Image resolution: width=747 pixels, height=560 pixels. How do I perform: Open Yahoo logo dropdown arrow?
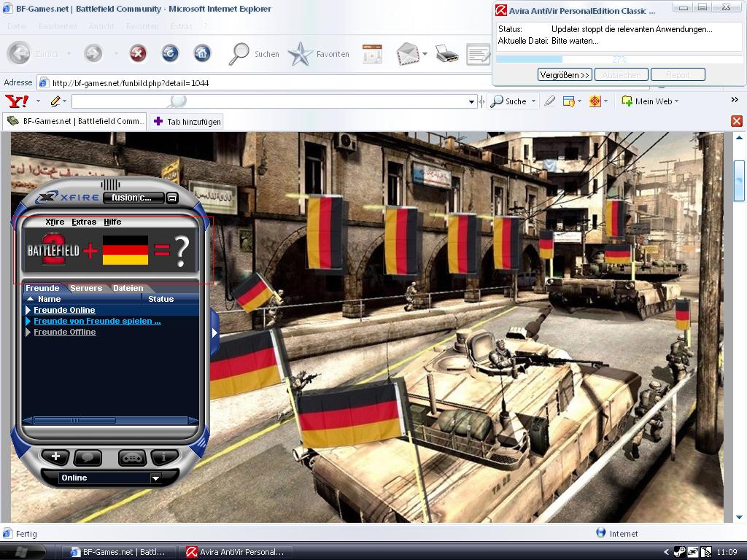tap(38, 101)
